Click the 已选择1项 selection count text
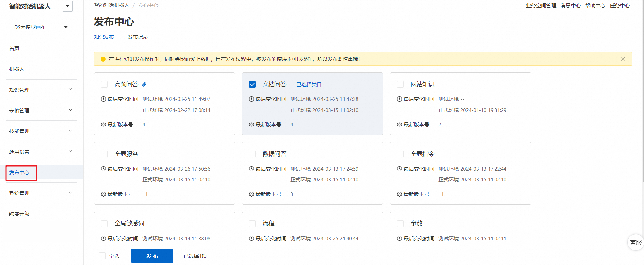This screenshot has height=265, width=644. pyautogui.click(x=195, y=256)
